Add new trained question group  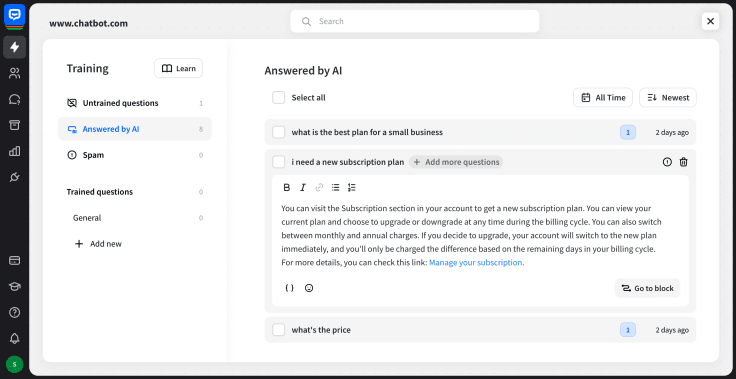click(99, 244)
